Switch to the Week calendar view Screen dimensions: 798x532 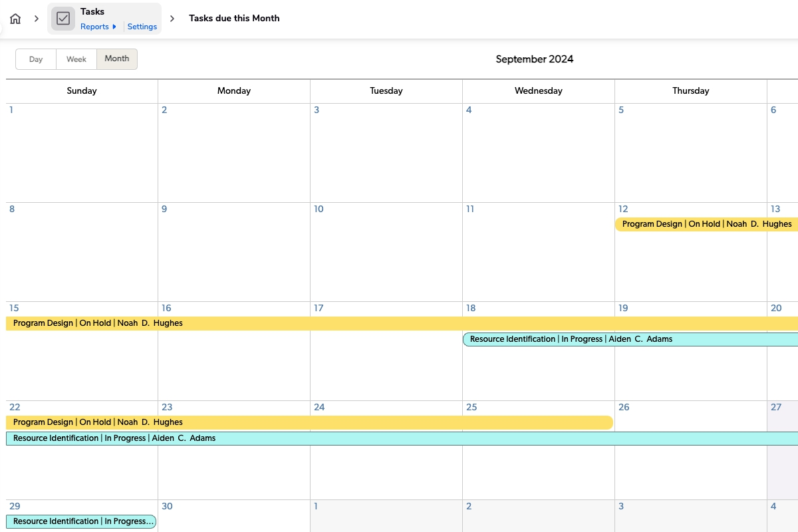pos(76,59)
